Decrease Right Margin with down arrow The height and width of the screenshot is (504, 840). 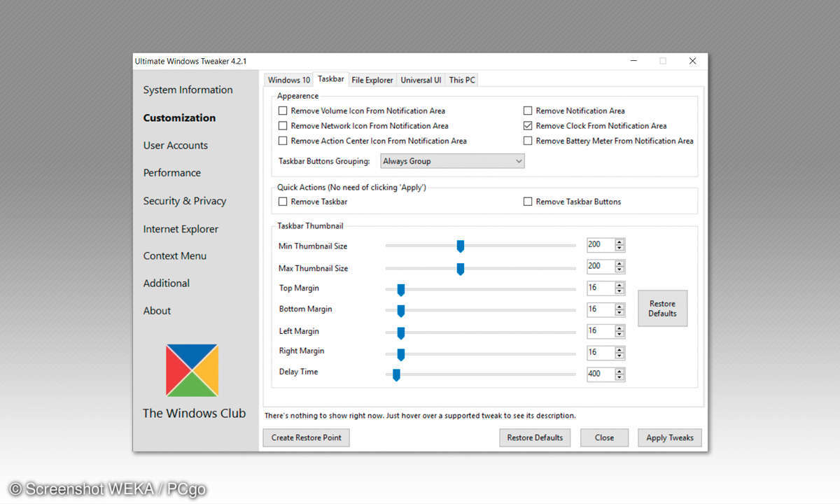pyautogui.click(x=619, y=356)
